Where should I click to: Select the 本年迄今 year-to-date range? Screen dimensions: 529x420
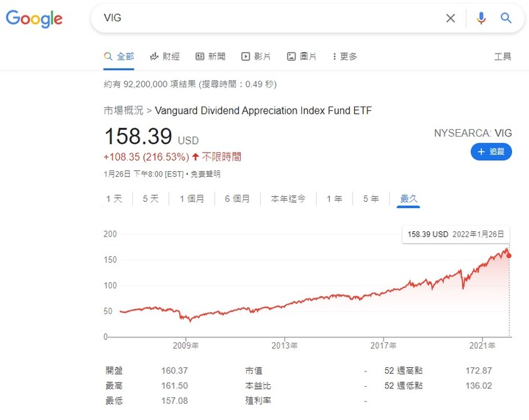[288, 199]
